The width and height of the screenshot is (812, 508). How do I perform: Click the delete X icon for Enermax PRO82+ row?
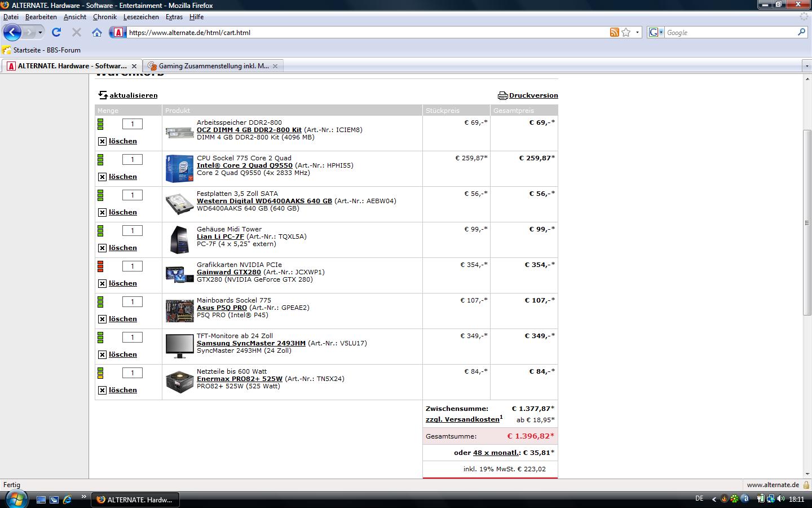click(x=102, y=390)
